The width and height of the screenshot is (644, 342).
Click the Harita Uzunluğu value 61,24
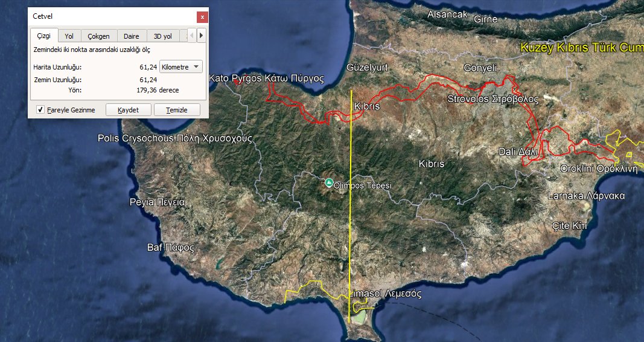(148, 67)
